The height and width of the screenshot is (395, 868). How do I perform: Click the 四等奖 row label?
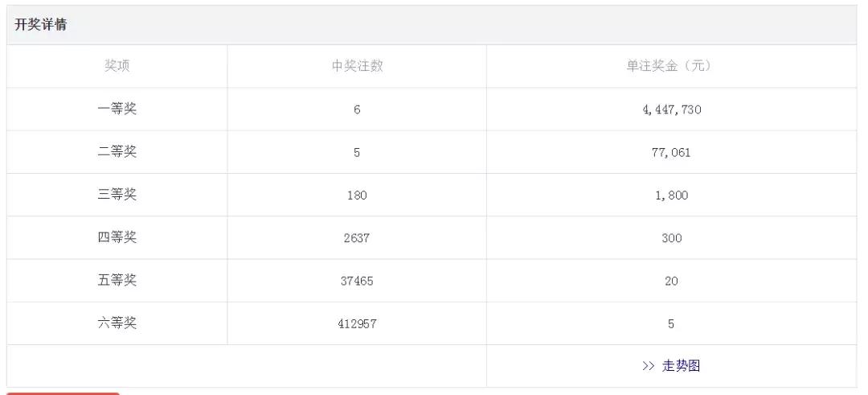click(117, 237)
